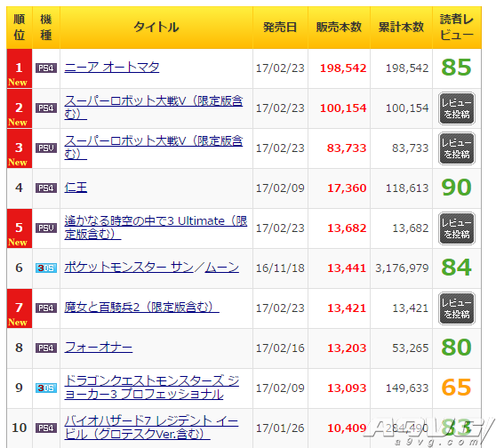The height and width of the screenshot is (448, 496).
Task: Click sales figure 13,093
Action: (x=347, y=388)
